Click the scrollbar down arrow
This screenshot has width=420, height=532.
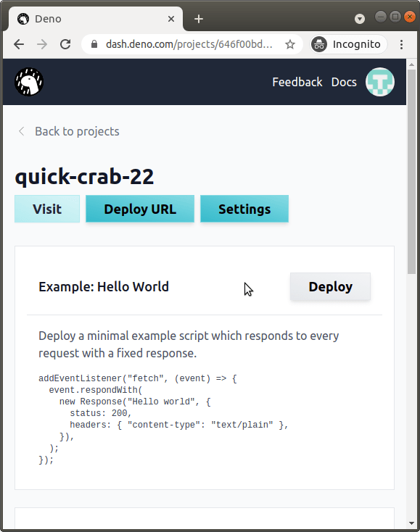[411, 523]
